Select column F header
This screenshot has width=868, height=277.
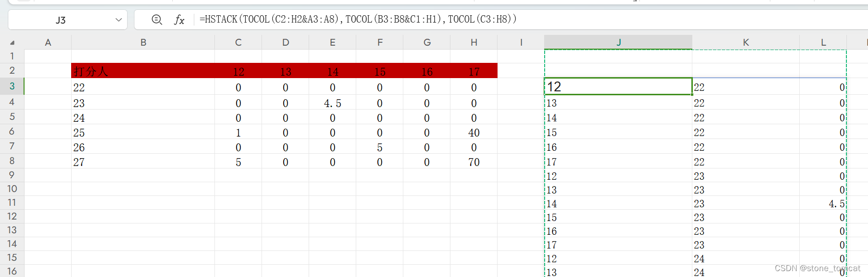(x=380, y=42)
